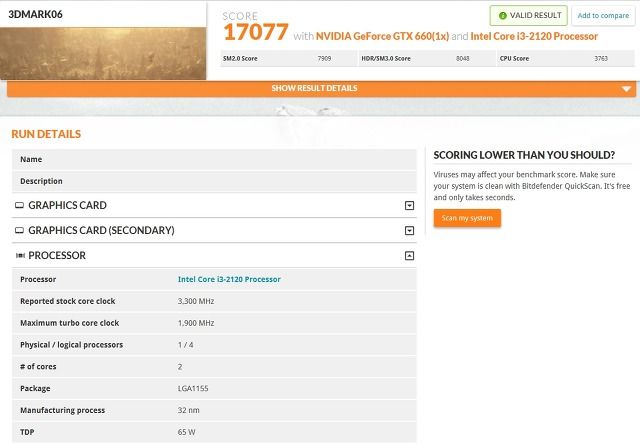
Task: Open Intel Core i3-2120 Processor link in table
Action: coord(229,279)
